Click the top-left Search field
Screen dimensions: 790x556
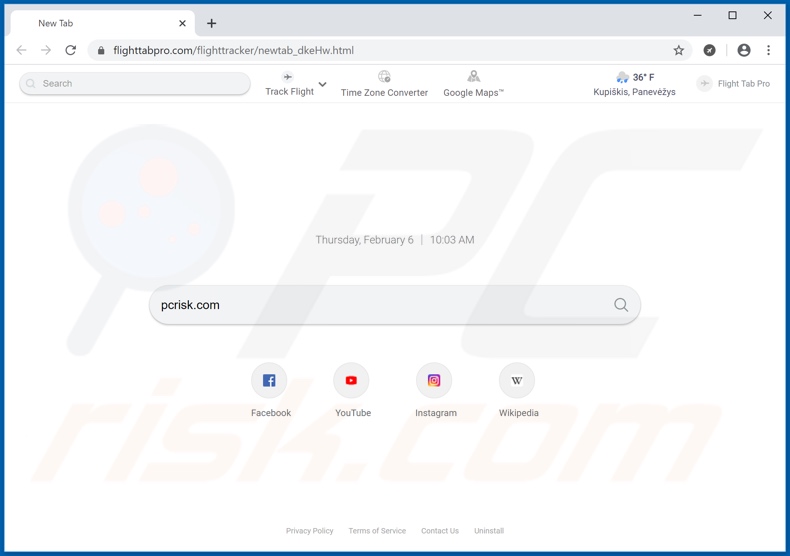[135, 84]
